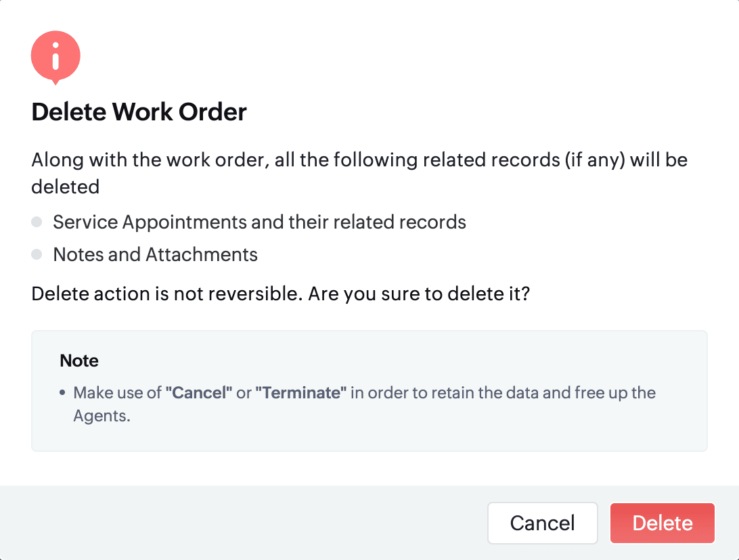Click the word "Agents." in the note
This screenshot has height=560, width=739.
click(x=102, y=416)
